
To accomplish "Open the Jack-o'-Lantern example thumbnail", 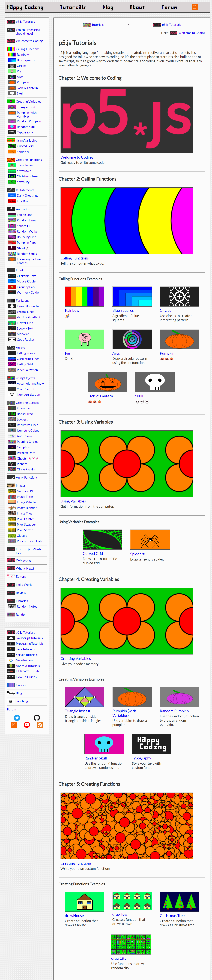I will [108, 382].
